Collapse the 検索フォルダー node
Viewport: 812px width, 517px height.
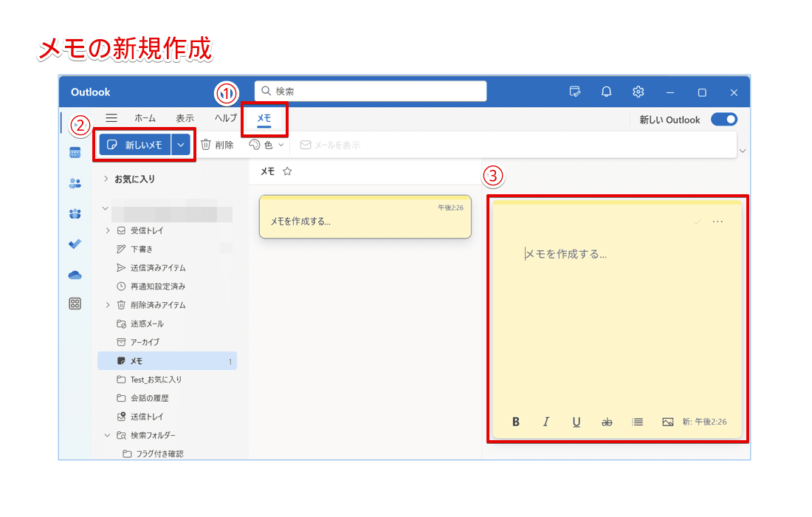coord(108,435)
